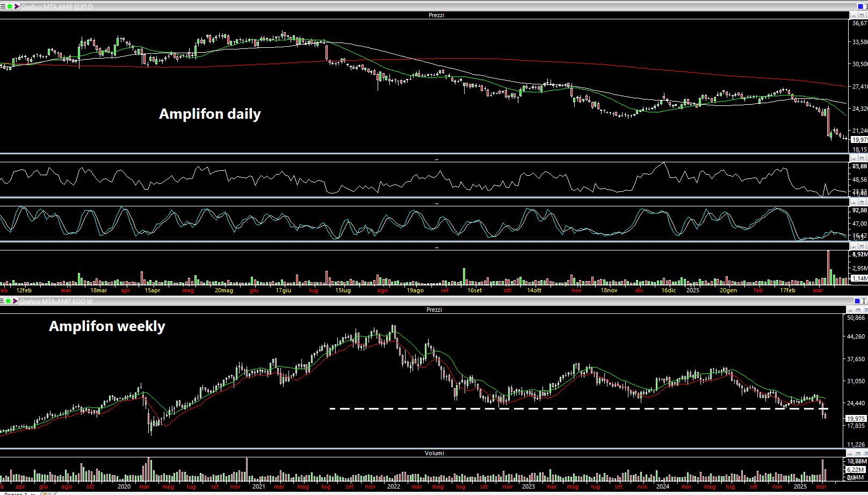
Task: Click 2024 year label on weekly time axis
Action: pos(663,486)
